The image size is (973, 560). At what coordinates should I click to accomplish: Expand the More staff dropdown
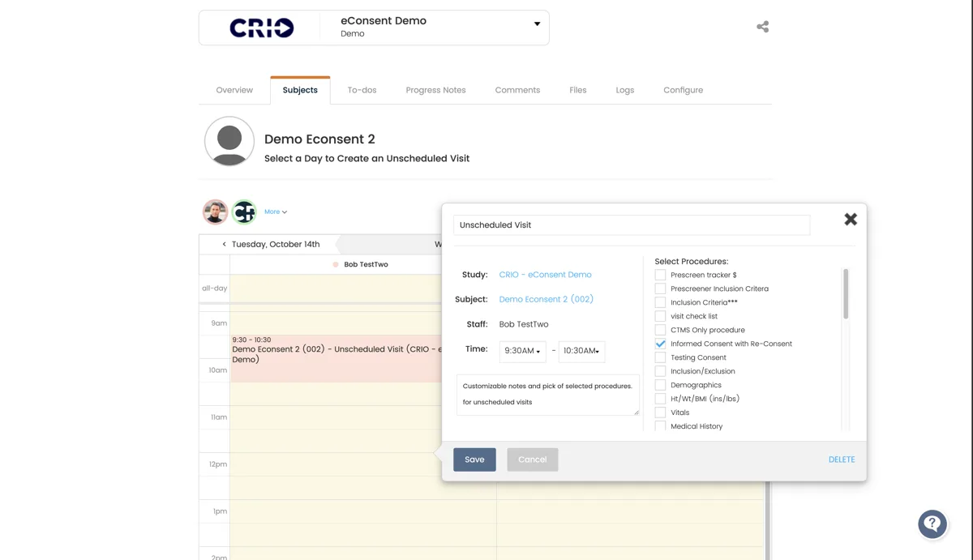[x=273, y=212]
